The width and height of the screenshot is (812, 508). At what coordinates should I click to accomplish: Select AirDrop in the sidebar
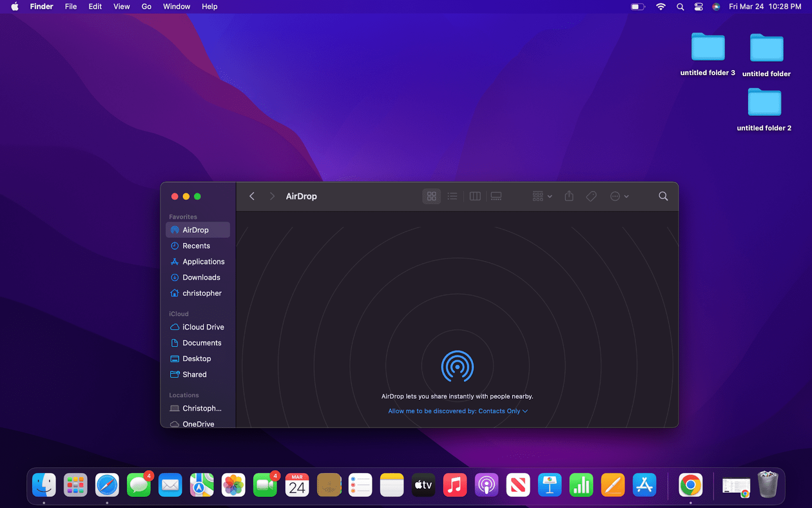coord(198,230)
